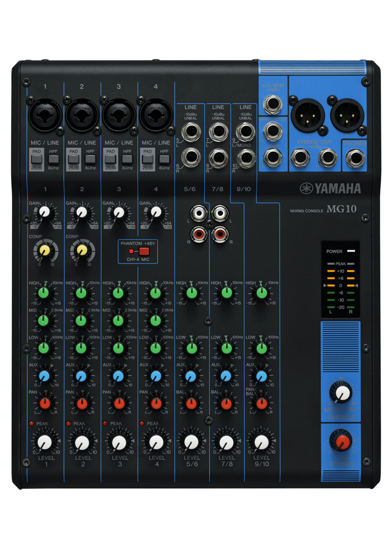Toggle the channel 3 HPF 80Hz switch

127,159
